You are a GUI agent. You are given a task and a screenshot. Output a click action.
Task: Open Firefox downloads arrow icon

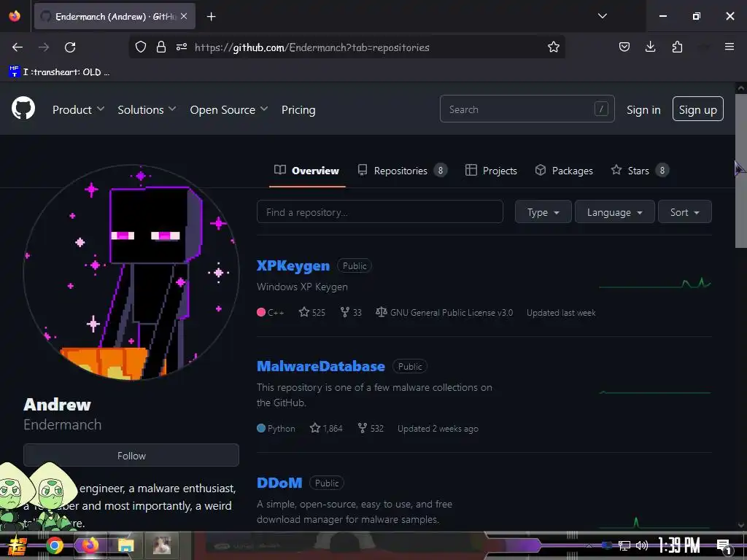point(650,47)
